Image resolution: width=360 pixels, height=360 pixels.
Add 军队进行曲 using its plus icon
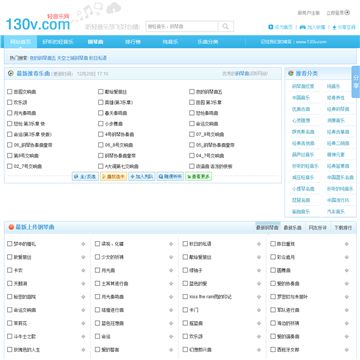(x=347, y=310)
